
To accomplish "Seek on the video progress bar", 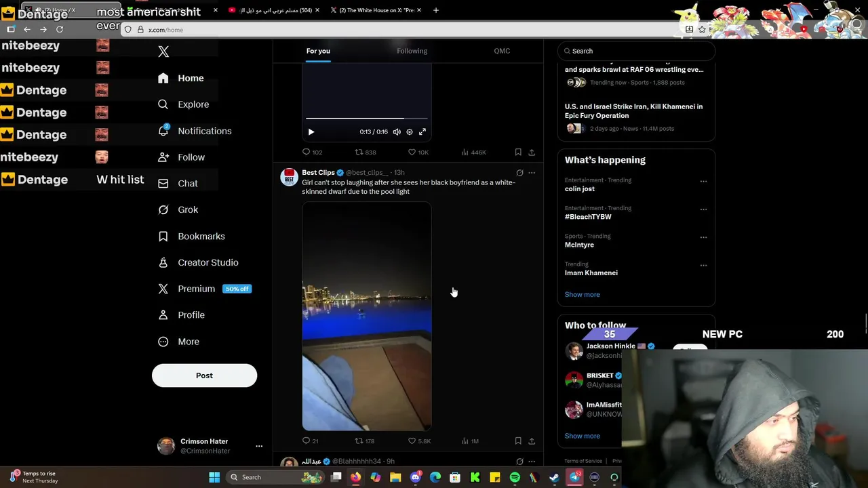I will point(366,119).
